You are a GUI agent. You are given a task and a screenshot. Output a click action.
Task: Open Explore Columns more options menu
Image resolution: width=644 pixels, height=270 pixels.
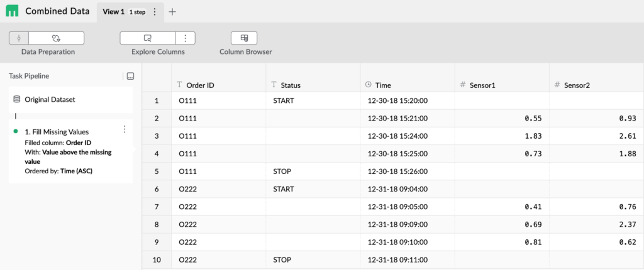point(186,38)
